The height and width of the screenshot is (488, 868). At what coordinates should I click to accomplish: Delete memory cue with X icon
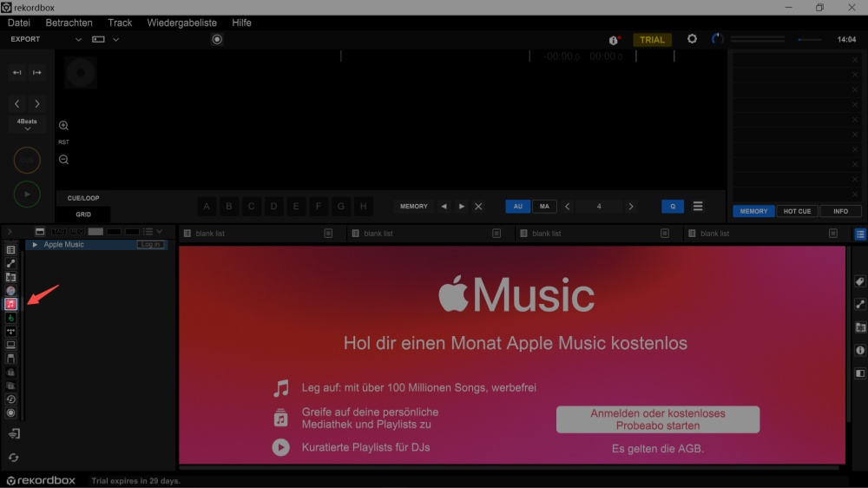(x=478, y=206)
